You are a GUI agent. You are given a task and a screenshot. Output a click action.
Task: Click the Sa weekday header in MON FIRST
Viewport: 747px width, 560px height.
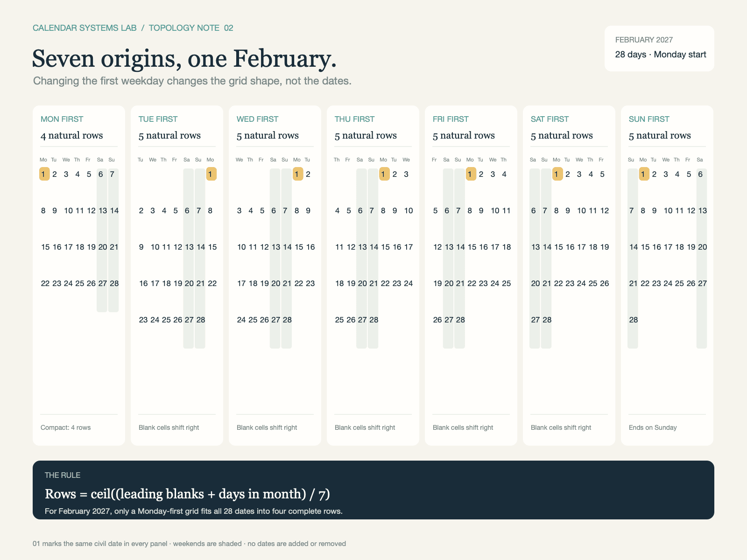[x=100, y=160]
